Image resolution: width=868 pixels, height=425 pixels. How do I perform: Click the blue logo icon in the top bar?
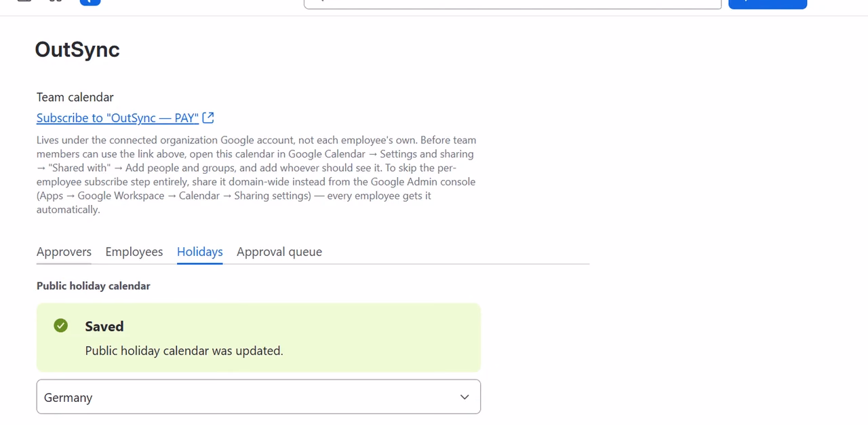[x=90, y=2]
